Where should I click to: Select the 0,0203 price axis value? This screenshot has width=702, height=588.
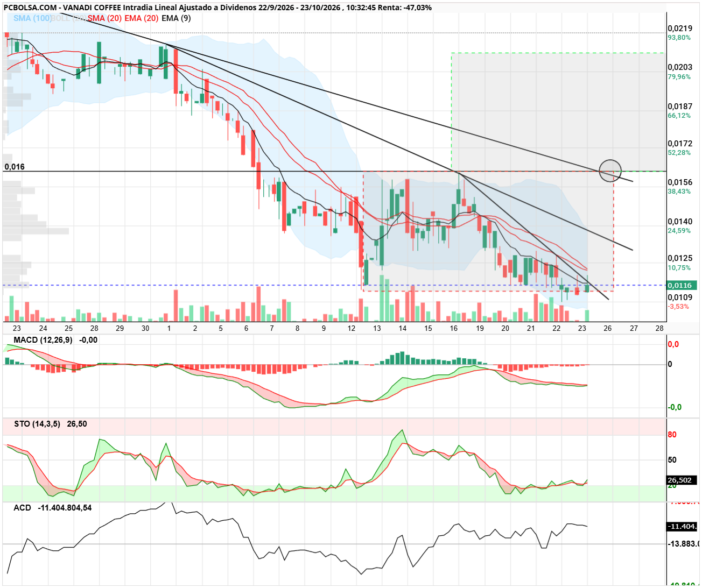680,67
